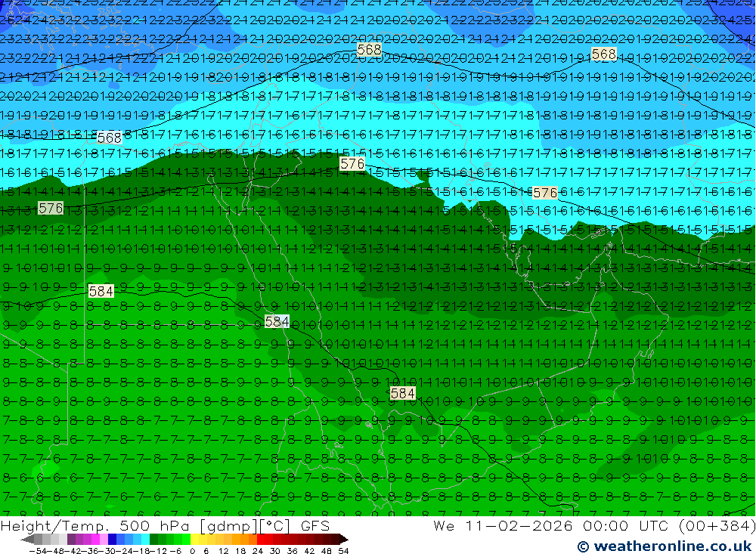
Task: Click the 'GFS' model name text
Action: click(x=315, y=527)
